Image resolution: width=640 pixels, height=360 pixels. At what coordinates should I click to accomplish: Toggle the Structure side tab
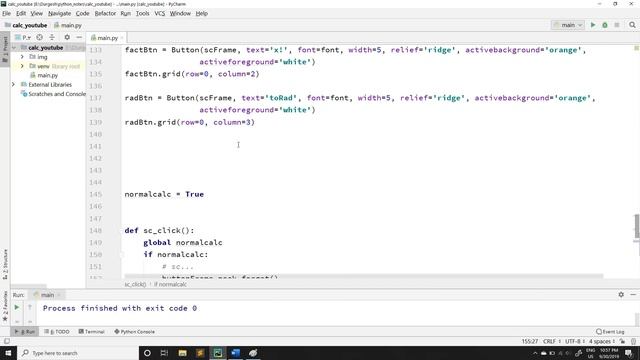coord(5,264)
